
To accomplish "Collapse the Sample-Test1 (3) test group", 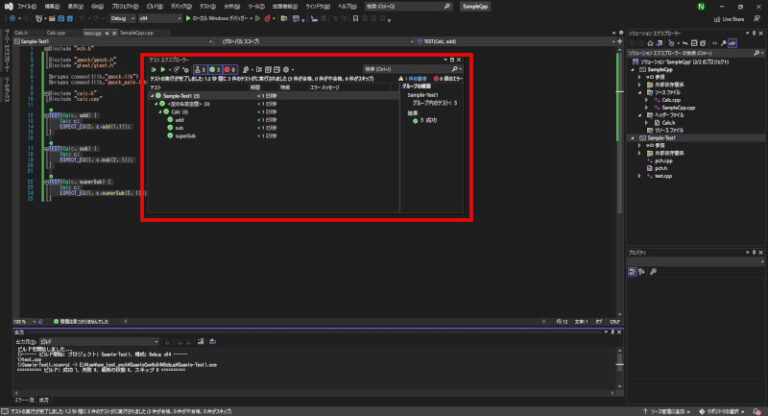I will click(152, 96).
